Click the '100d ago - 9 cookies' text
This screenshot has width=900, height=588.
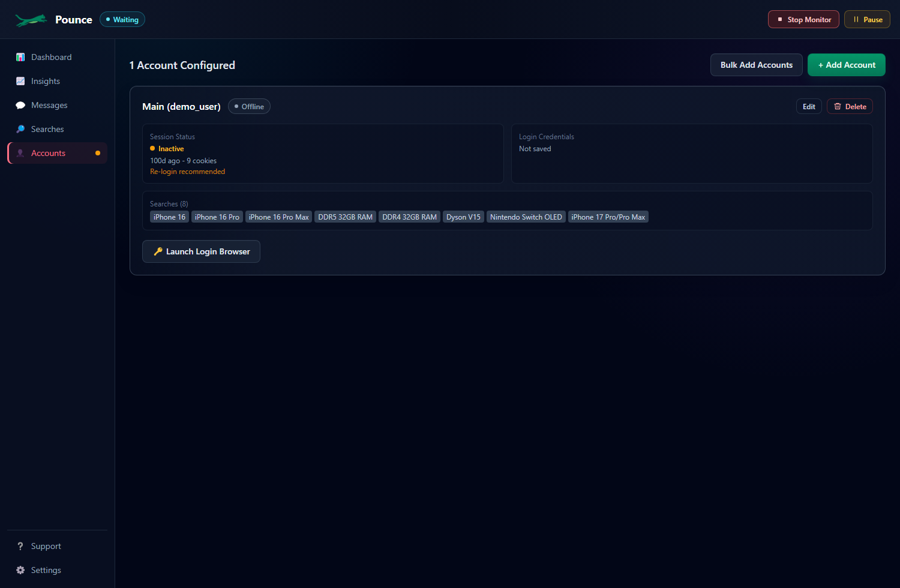(x=183, y=161)
